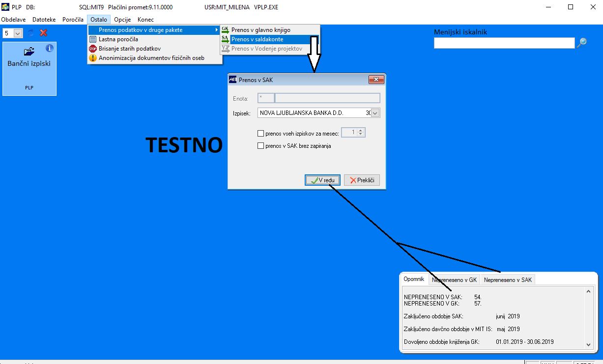Open the number 5 dropdown at top left
The height and width of the screenshot is (364, 603).
pyautogui.click(x=18, y=33)
